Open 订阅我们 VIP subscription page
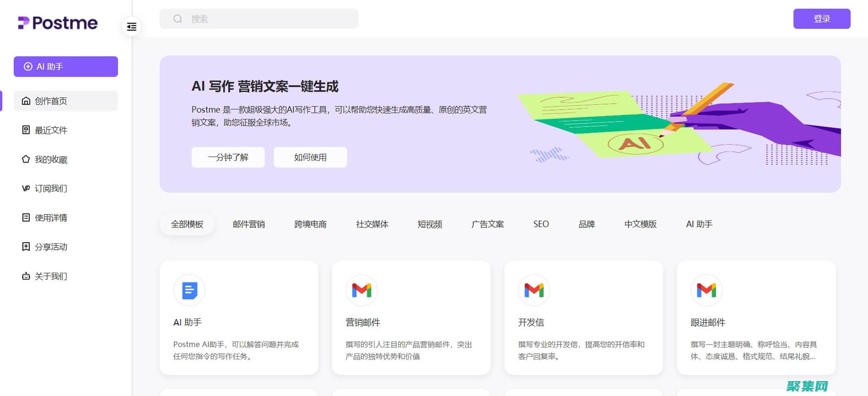Screen dimensions: 868x396 click(51, 188)
